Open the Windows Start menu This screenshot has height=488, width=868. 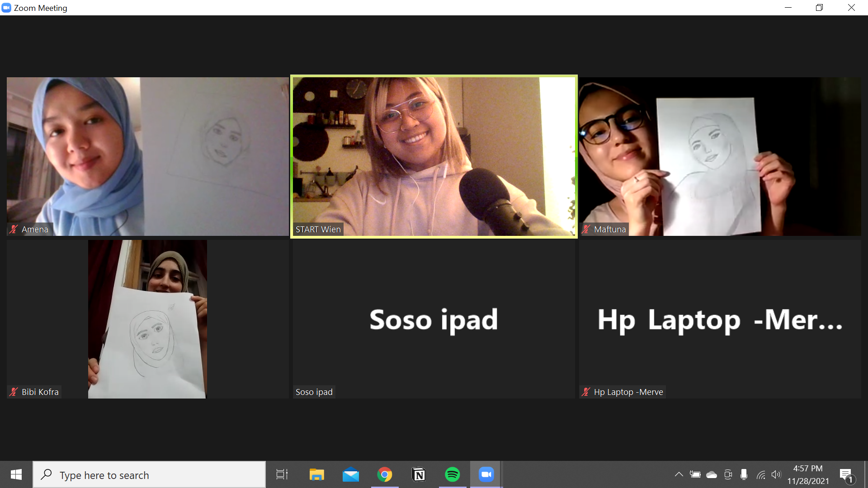pyautogui.click(x=16, y=474)
